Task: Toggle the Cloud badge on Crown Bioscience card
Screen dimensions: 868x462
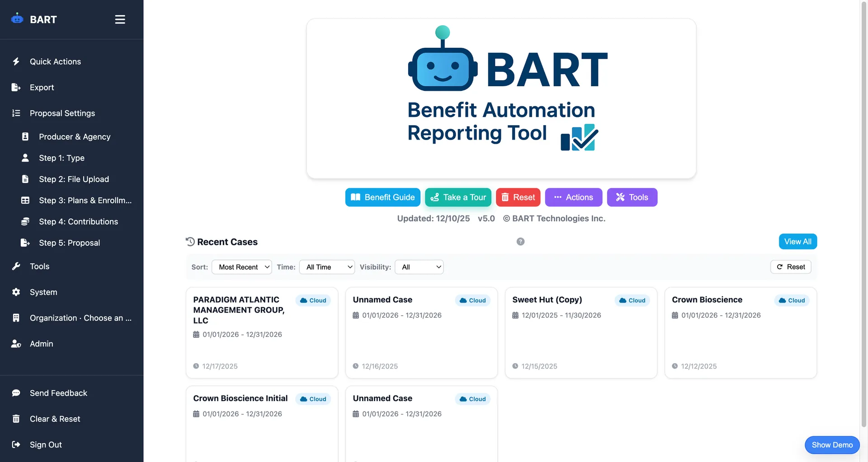Action: point(791,300)
